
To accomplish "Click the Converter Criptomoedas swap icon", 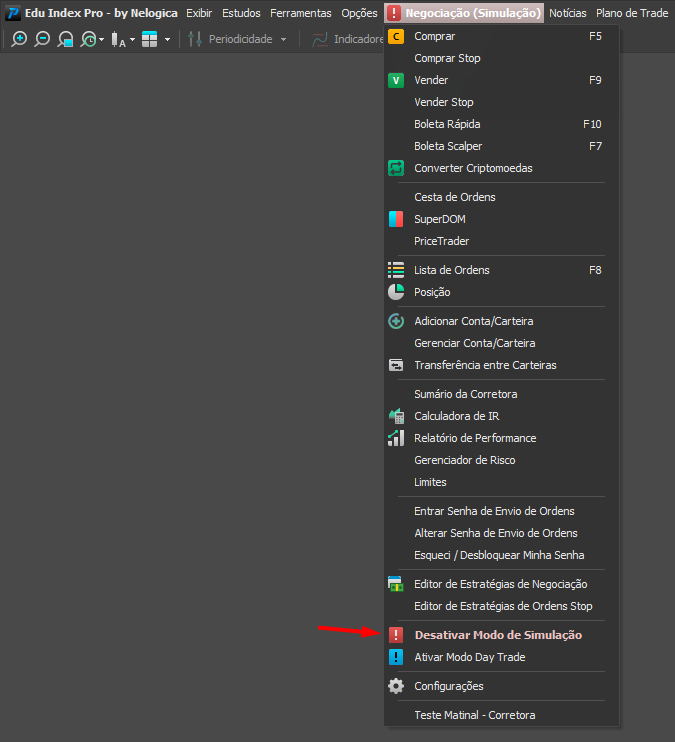I will (396, 168).
